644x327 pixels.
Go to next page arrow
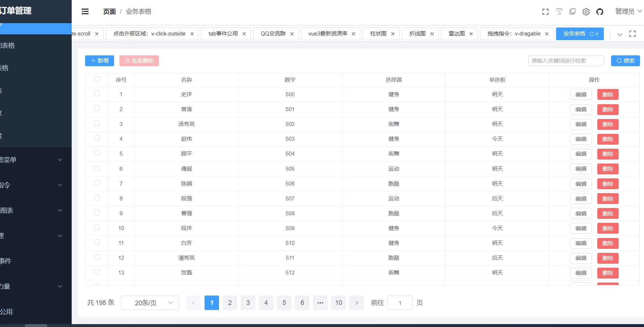[x=357, y=303]
